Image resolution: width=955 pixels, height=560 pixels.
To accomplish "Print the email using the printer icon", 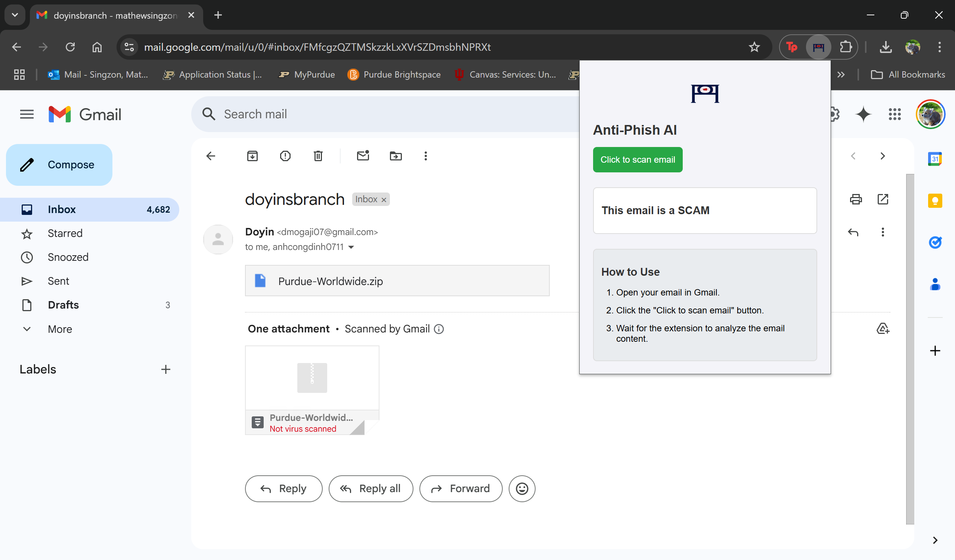I will 856,199.
